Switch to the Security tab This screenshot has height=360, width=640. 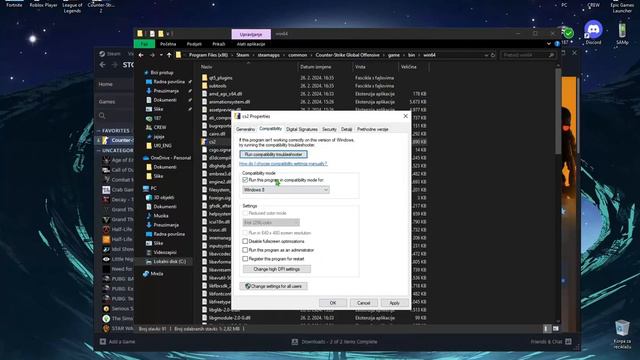tap(329, 129)
